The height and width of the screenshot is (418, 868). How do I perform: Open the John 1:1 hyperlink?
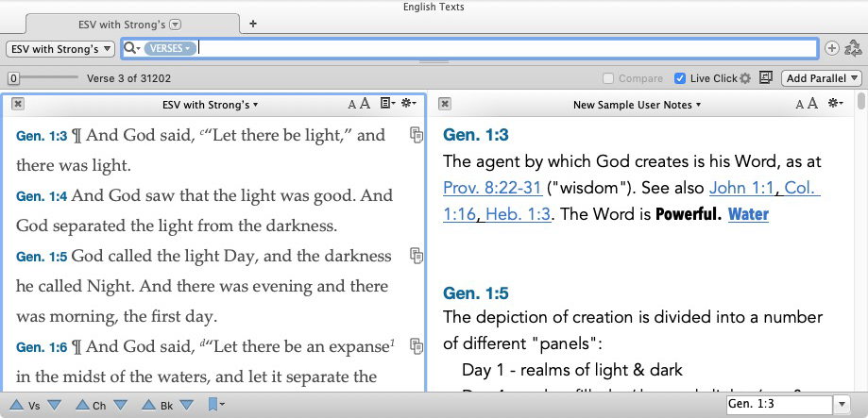742,188
